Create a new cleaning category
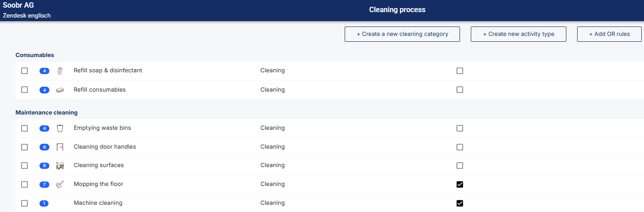The height and width of the screenshot is (212, 644). click(402, 34)
